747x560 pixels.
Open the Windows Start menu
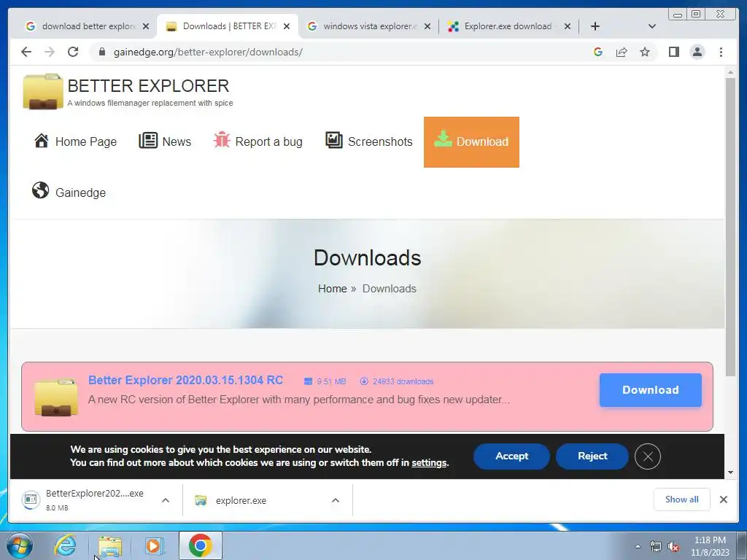pyautogui.click(x=18, y=545)
